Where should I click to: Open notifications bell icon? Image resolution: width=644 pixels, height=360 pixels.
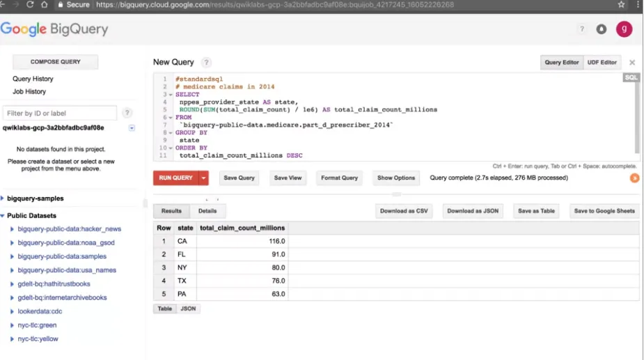coord(602,29)
